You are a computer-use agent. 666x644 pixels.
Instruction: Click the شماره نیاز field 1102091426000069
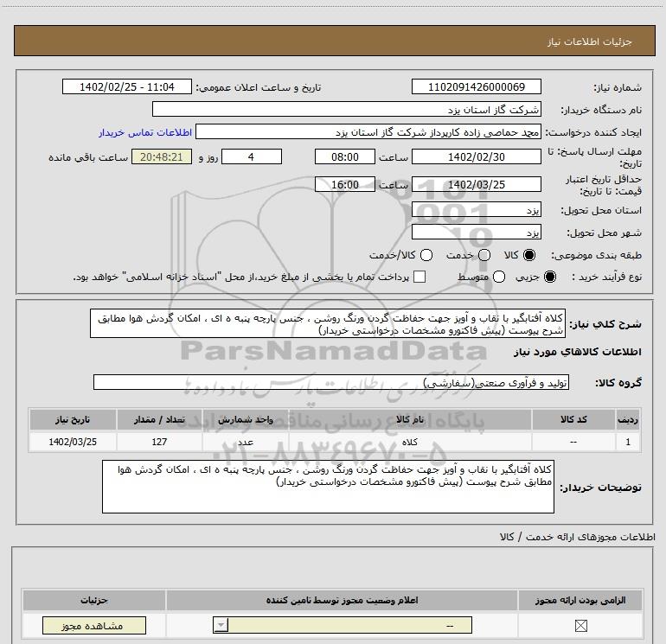click(476, 86)
